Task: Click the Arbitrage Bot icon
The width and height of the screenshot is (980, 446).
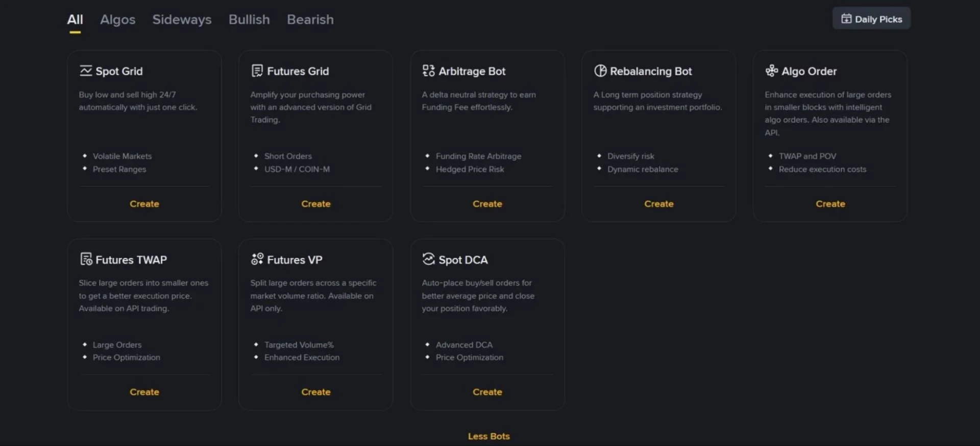Action: [x=429, y=71]
